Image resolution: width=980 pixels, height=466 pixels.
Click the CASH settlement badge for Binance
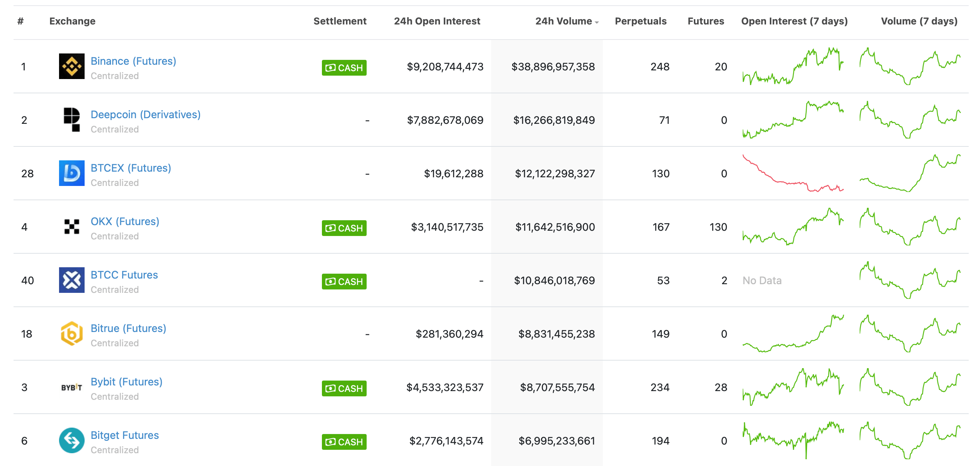tap(344, 68)
